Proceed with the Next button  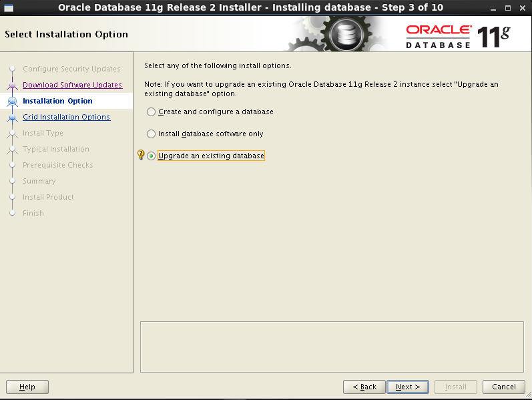point(408,387)
